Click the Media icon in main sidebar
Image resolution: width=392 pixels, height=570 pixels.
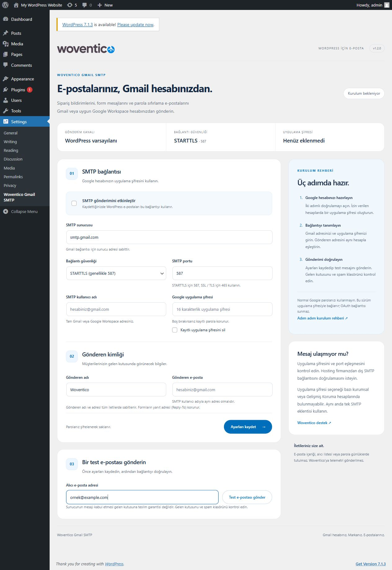click(6, 44)
